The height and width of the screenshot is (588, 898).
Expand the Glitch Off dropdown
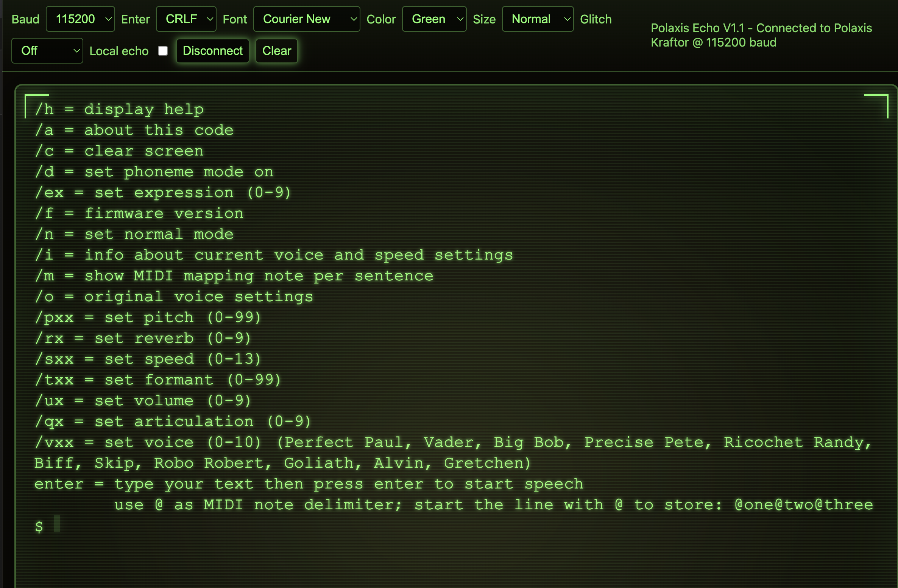[x=47, y=51]
